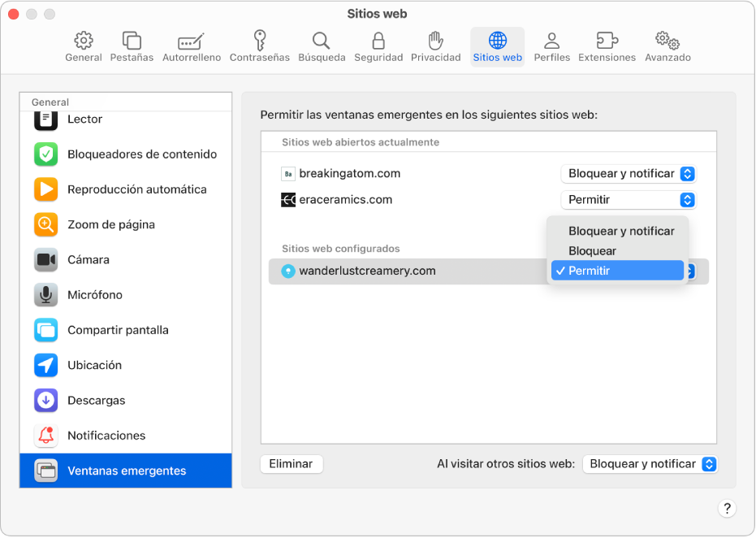Select 'Bloqueadores de contenido' sidebar row
756x538 pixels.
tap(126, 154)
